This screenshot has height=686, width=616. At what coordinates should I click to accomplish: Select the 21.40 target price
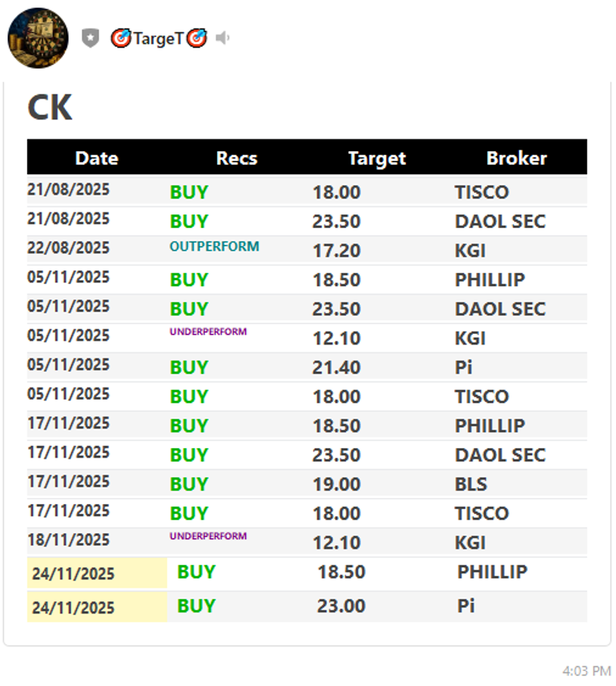tap(336, 368)
